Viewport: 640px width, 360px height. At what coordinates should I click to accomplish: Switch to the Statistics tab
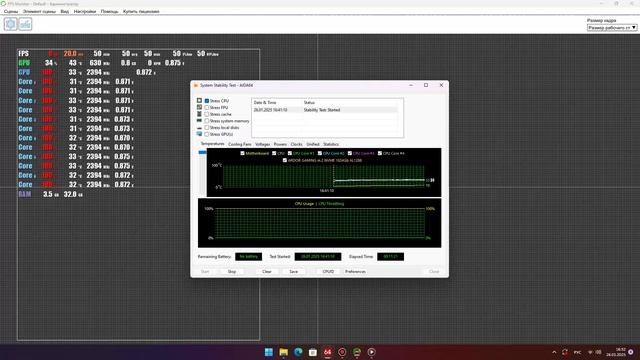[x=331, y=144]
